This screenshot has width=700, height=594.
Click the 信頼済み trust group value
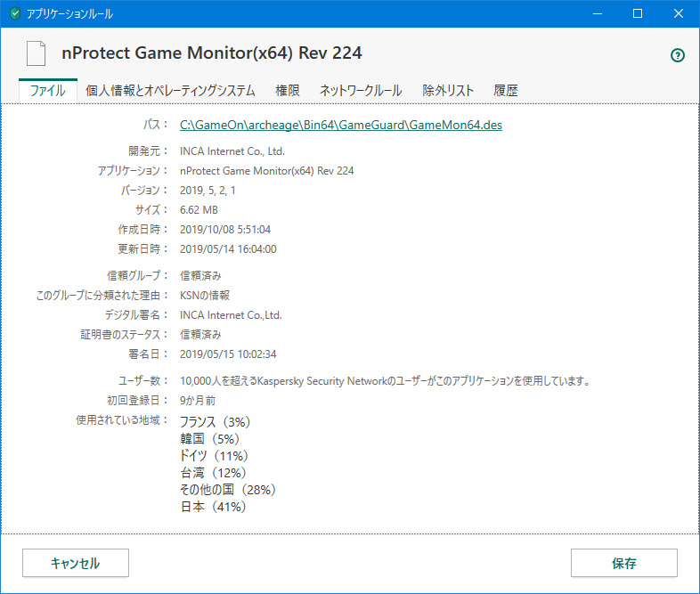tap(200, 276)
